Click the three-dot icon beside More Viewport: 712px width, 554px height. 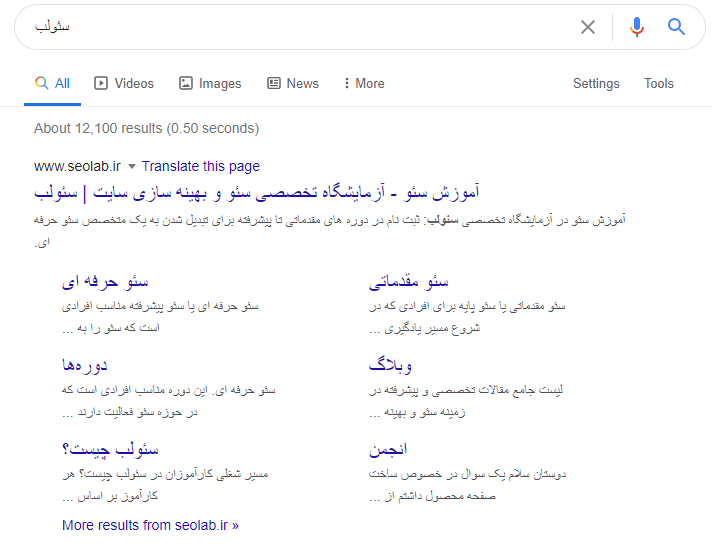346,83
